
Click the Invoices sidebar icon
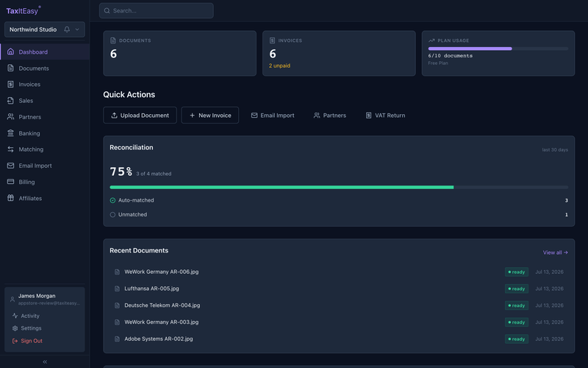click(x=10, y=84)
